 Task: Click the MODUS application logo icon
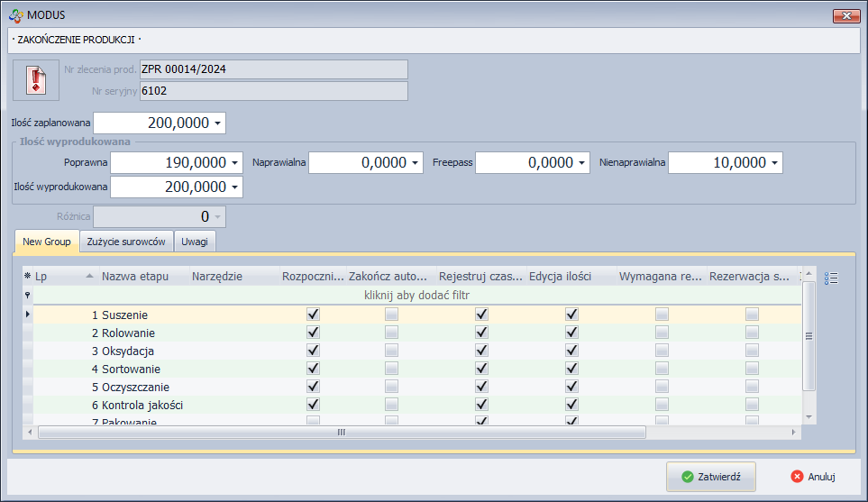coord(14,15)
